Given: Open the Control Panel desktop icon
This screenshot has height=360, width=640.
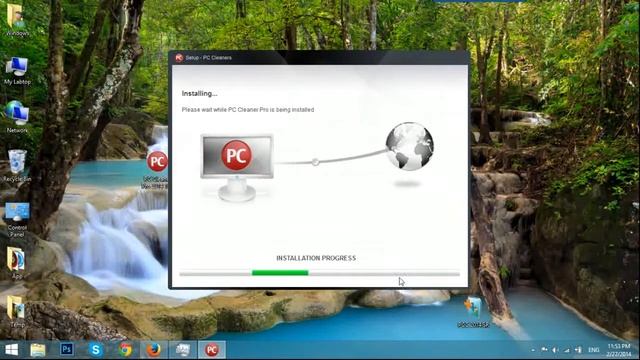Looking at the screenshot, I should pos(17,219).
